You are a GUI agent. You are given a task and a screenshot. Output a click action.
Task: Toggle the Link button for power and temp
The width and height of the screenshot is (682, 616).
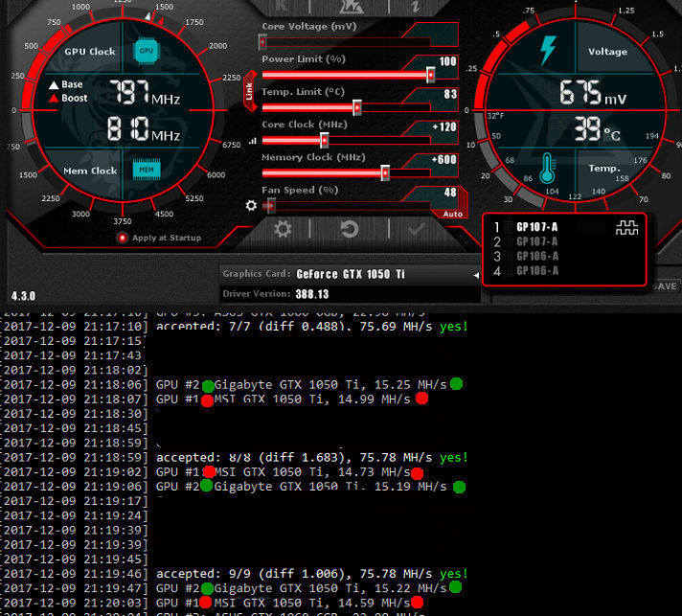pyautogui.click(x=249, y=91)
